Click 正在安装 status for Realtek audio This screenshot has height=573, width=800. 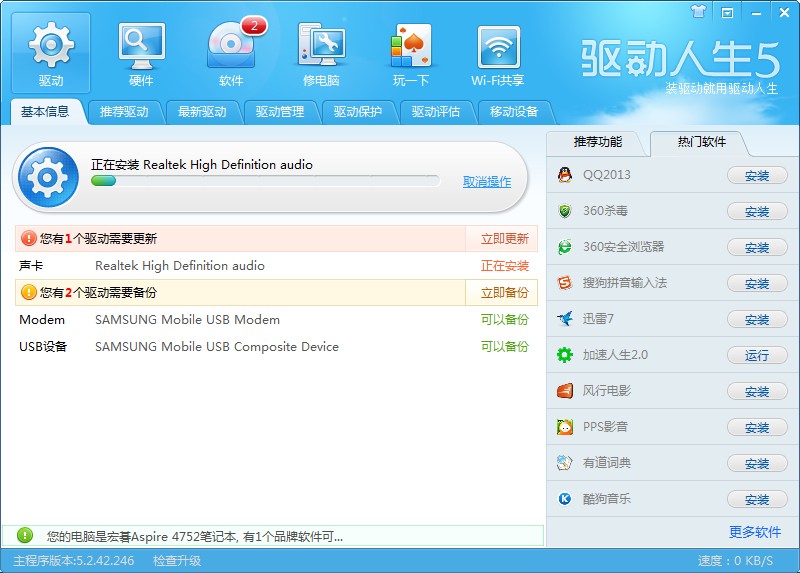coord(504,265)
